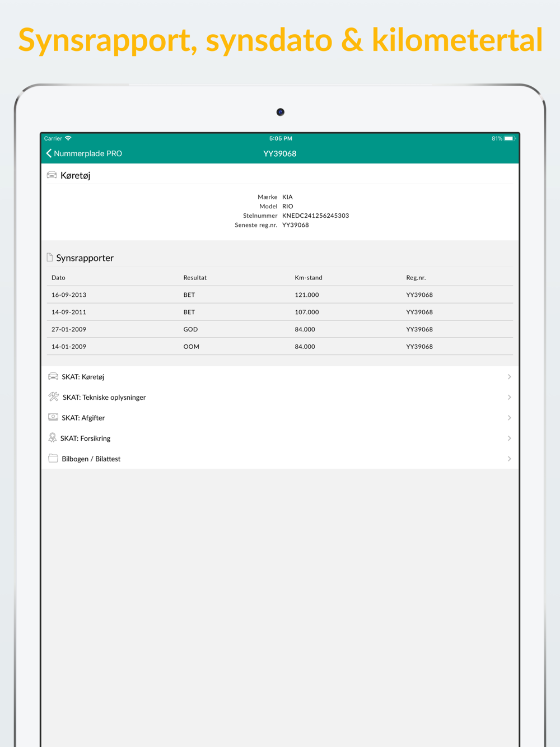Click the wrench tools icon for Tekniske oplysninger
Screen dimensions: 560x747
54,397
